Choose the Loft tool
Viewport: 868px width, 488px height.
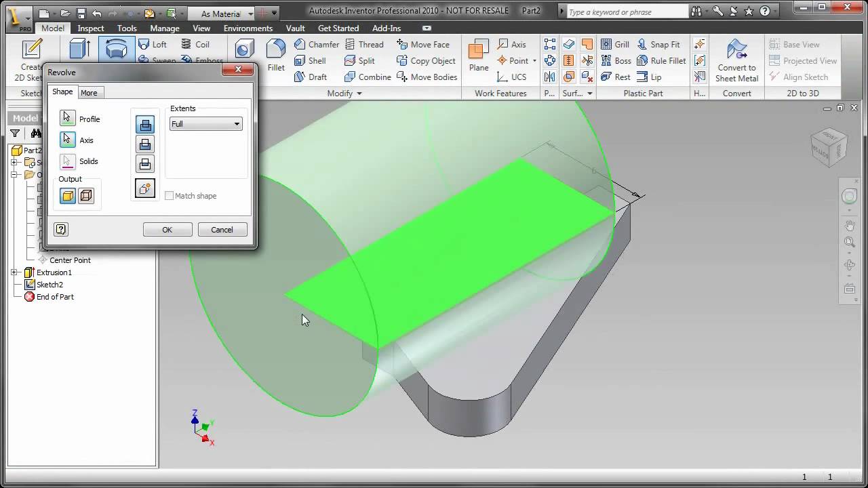pos(153,44)
